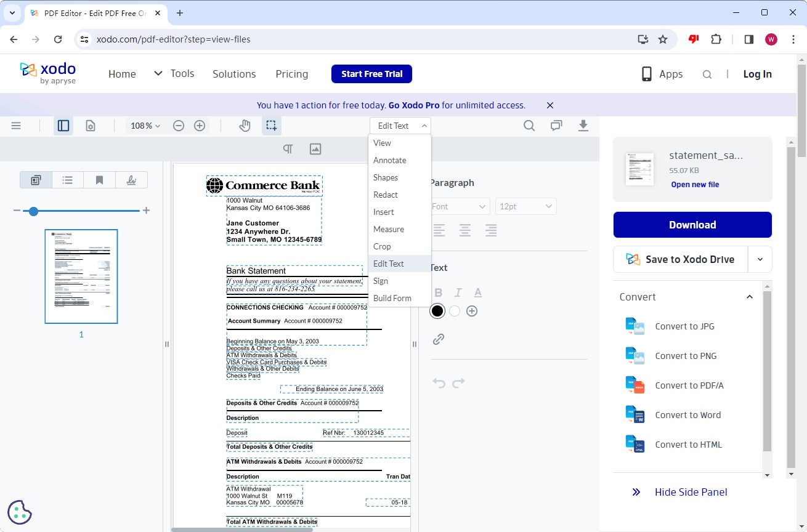Choose Measure from the mode menu

click(x=400, y=229)
